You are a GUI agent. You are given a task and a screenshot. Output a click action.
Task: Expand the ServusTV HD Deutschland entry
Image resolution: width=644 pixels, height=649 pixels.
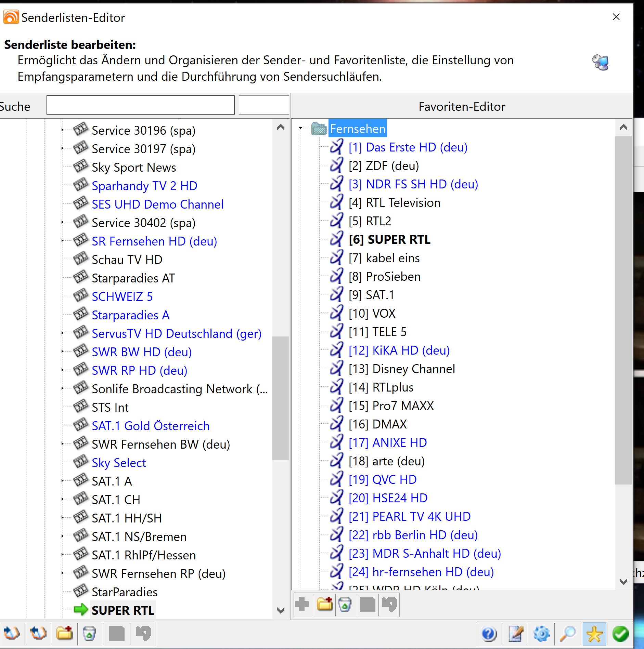(x=62, y=333)
